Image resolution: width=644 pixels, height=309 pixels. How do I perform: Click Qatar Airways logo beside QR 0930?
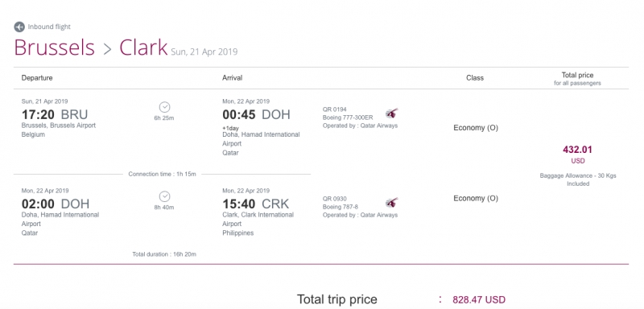tap(392, 202)
